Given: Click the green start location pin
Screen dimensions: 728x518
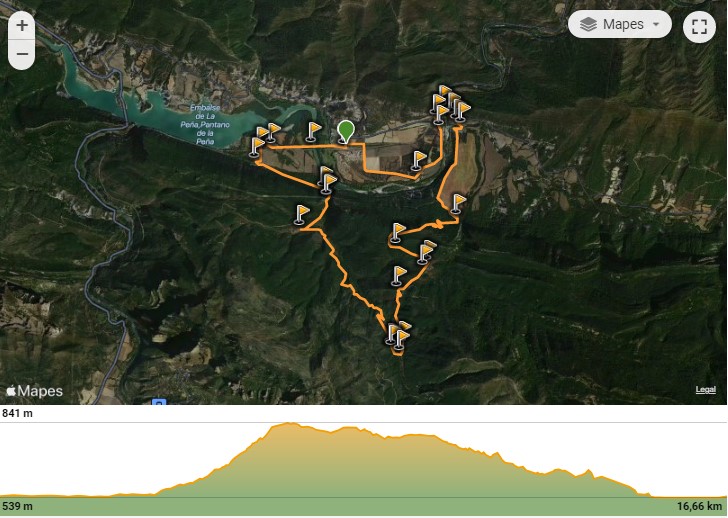Looking at the screenshot, I should (x=345, y=131).
